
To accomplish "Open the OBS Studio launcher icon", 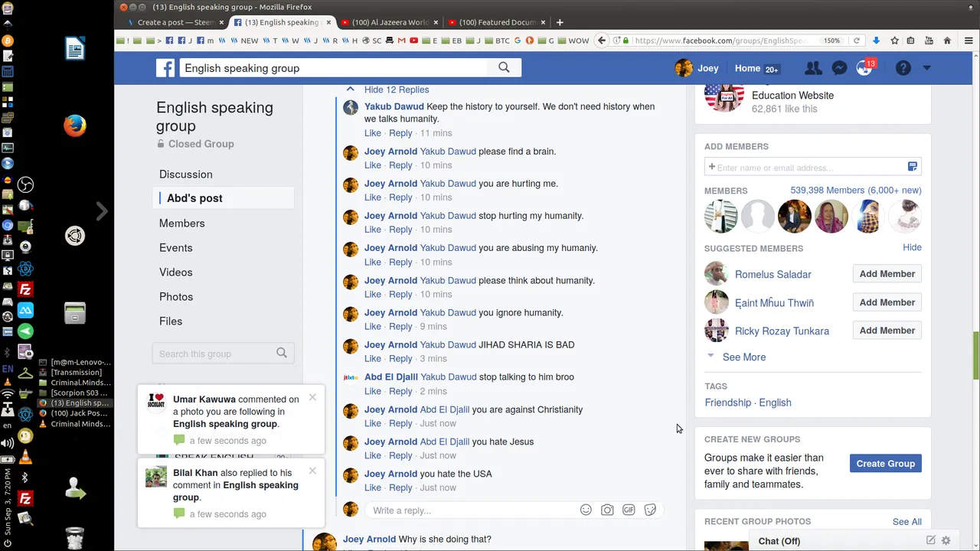I will click(x=25, y=184).
